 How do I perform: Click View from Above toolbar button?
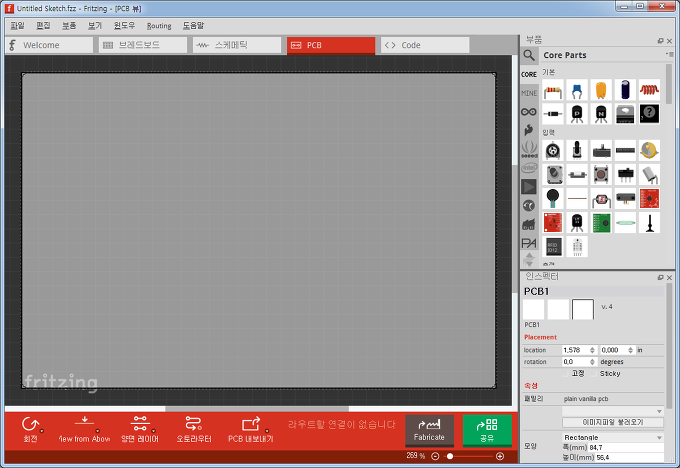(x=84, y=430)
